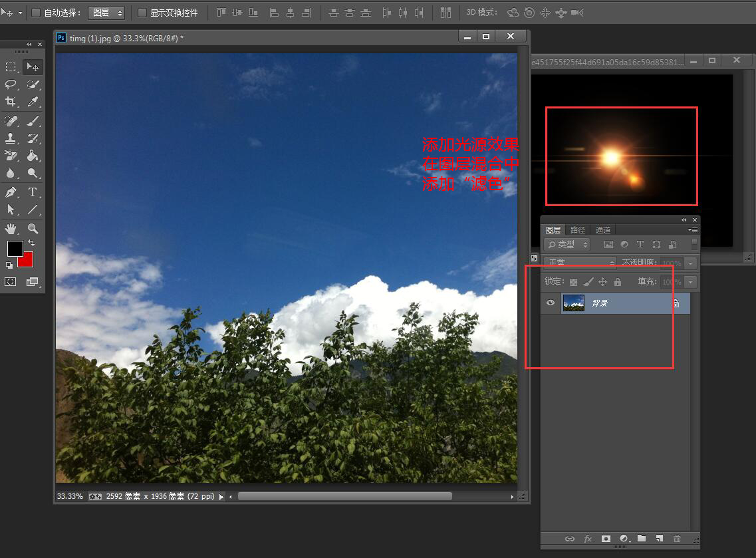Open the 图层 auto-select dropdown
This screenshot has width=756, height=558.
pyautogui.click(x=106, y=13)
